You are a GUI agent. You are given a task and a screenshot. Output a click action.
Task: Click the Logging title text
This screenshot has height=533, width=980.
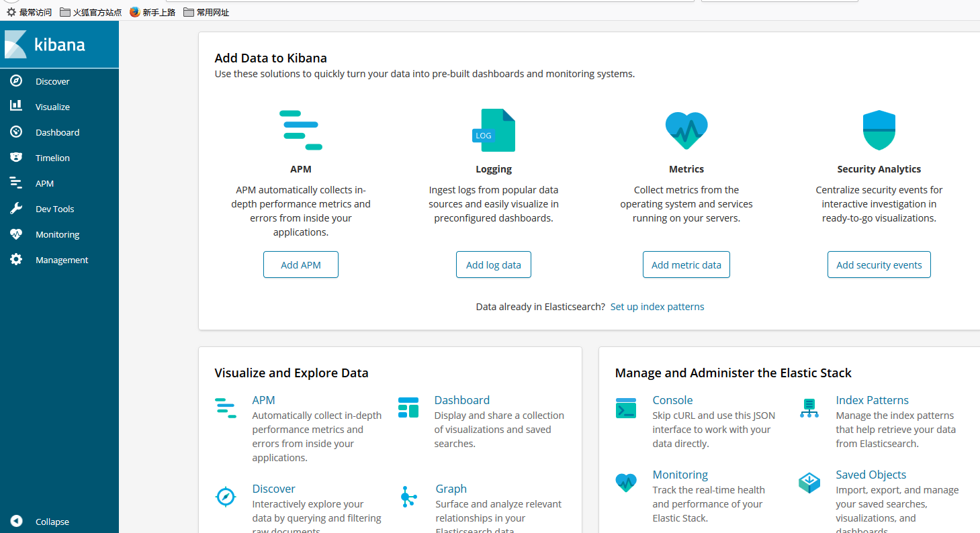click(x=494, y=169)
